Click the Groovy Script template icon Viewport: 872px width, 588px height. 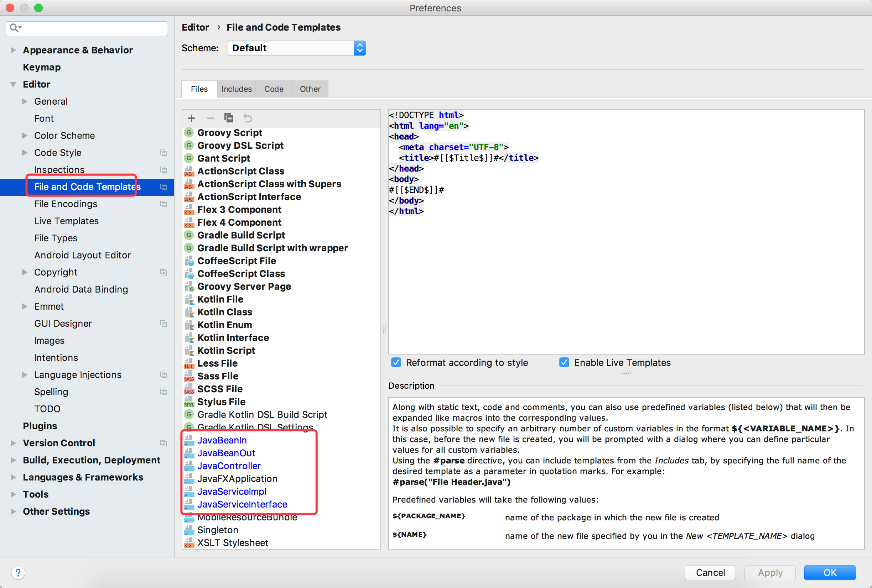click(x=189, y=132)
